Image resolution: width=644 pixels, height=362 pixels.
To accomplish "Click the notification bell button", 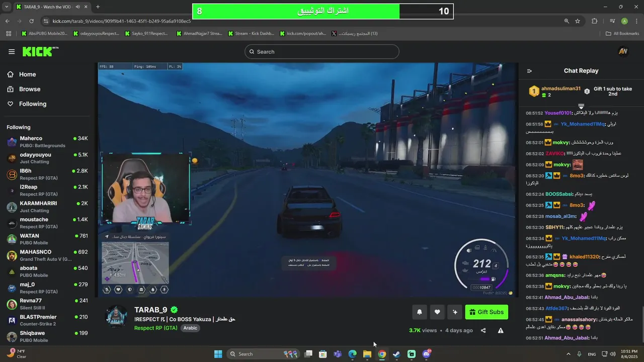I will [x=420, y=312].
